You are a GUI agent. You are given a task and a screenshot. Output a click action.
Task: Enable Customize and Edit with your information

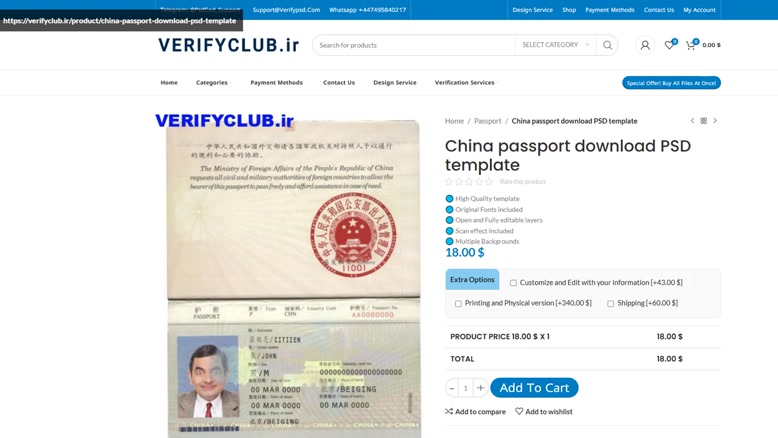coord(513,283)
